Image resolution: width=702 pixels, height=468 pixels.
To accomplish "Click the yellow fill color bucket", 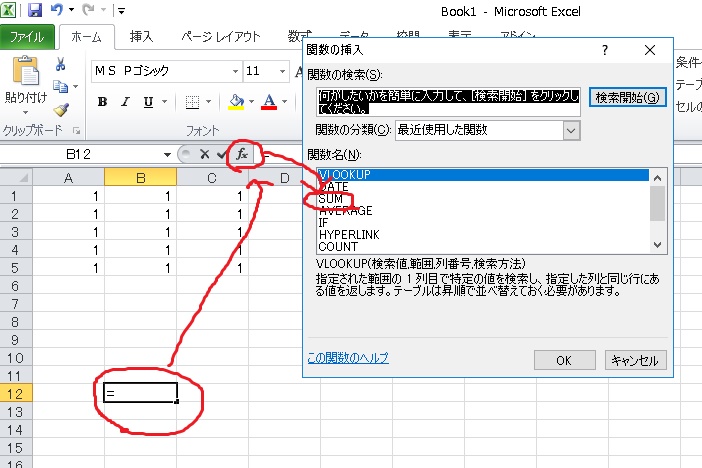I will click(x=236, y=102).
